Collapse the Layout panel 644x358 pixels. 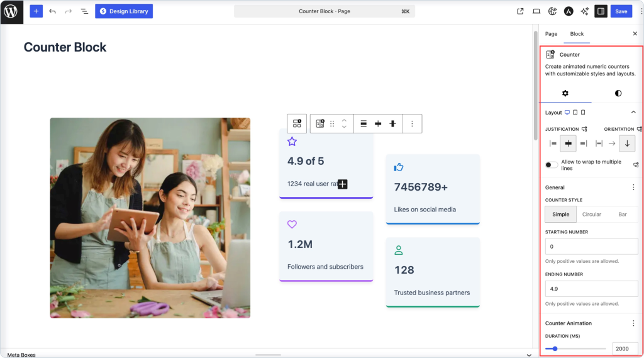[633, 112]
